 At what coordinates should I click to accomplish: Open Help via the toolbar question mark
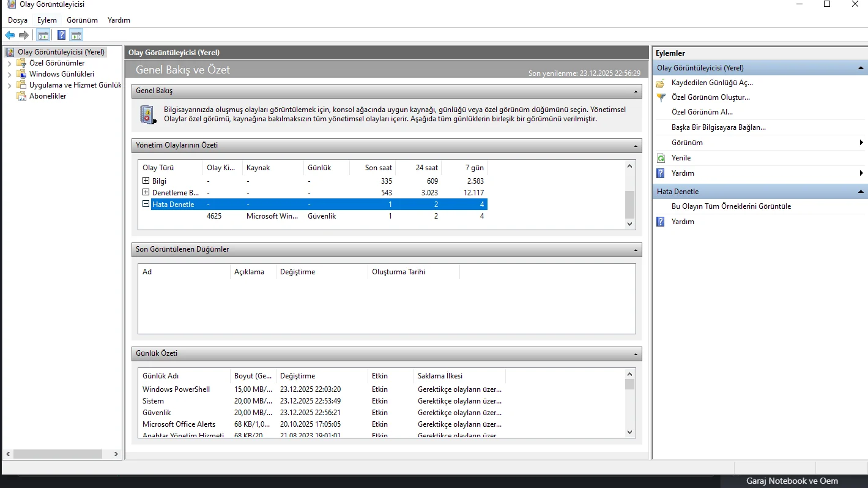[61, 35]
